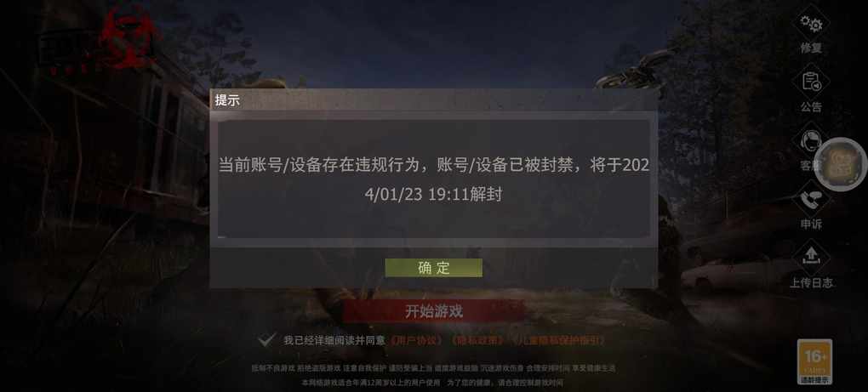868x392 pixels.
Task: Click the ban message text in dialog
Action: point(433,179)
